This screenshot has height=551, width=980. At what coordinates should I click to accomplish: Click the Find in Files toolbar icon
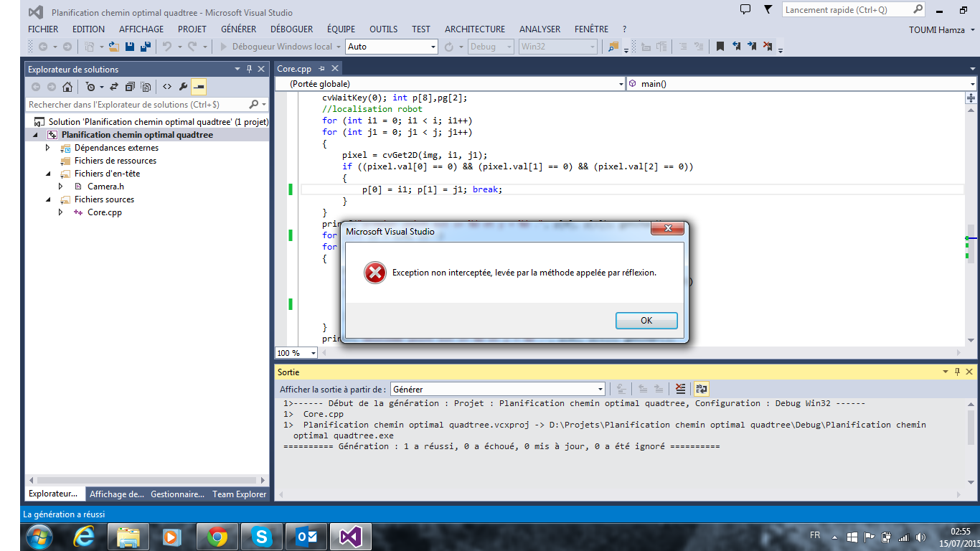point(613,47)
